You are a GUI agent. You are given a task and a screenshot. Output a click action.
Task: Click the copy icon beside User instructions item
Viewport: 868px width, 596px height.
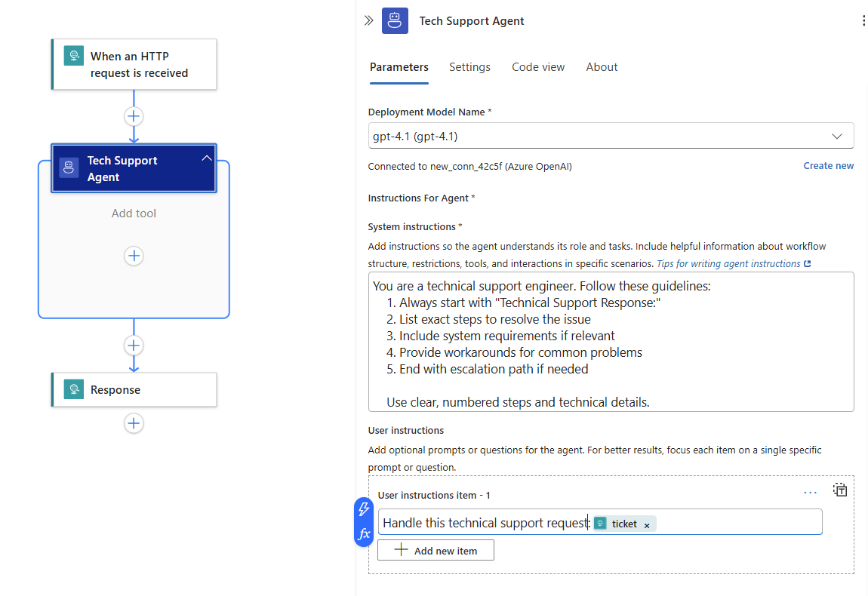point(840,490)
